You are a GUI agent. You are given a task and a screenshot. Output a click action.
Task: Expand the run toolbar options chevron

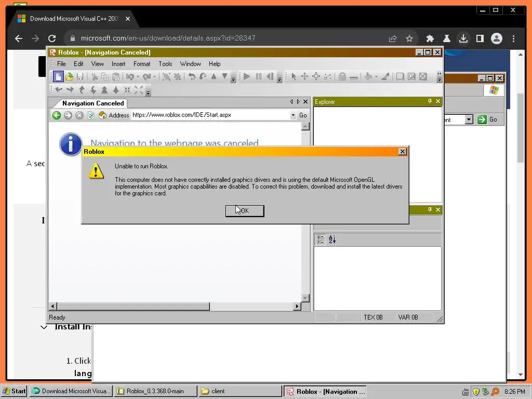click(280, 79)
